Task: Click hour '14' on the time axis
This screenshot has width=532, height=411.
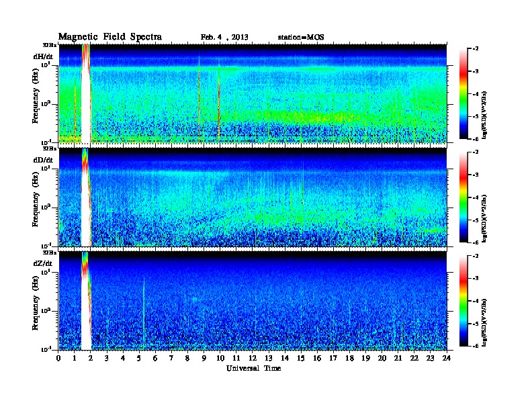Action: (x=285, y=358)
